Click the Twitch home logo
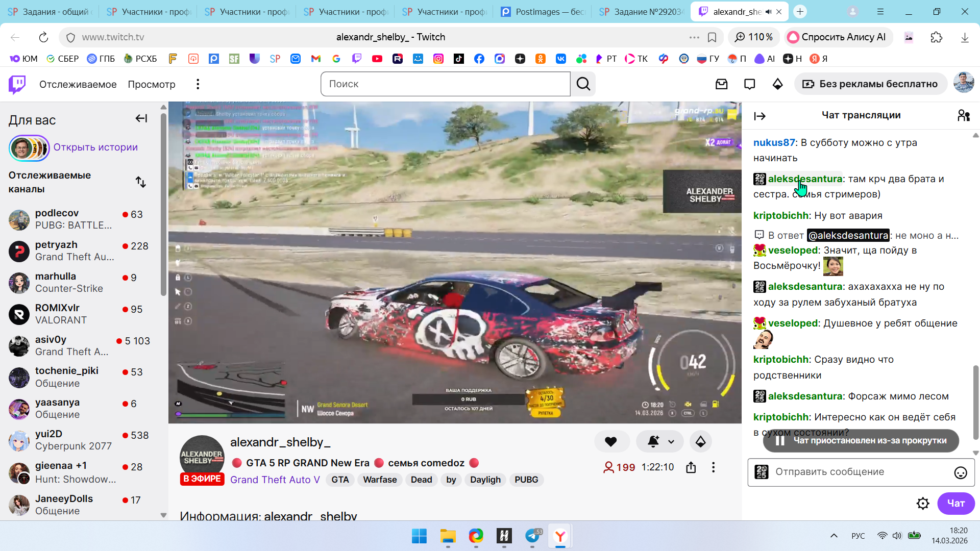Screen dimensions: 980x551 coord(17,84)
